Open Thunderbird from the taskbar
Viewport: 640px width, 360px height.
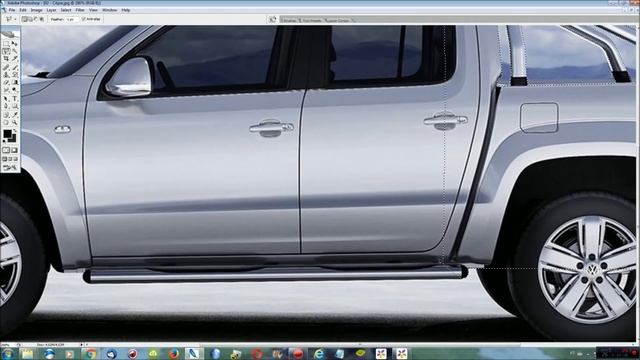(x=111, y=353)
